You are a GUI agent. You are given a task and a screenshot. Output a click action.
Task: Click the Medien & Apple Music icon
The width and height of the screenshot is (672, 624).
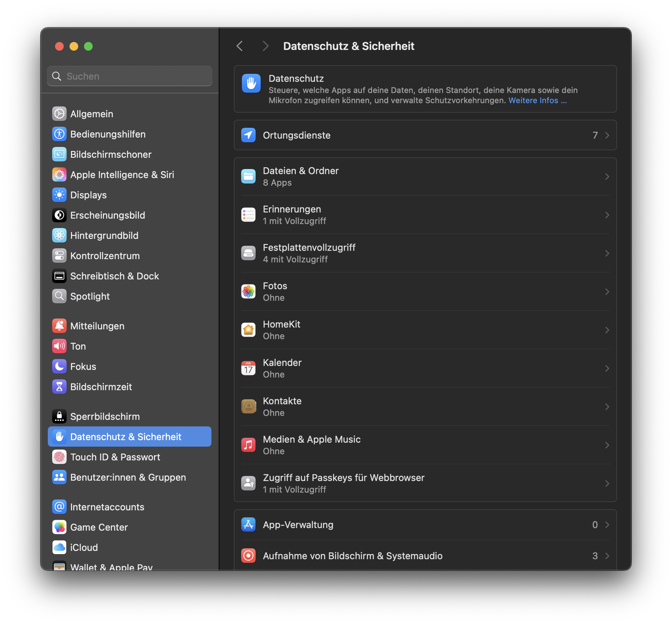click(248, 445)
